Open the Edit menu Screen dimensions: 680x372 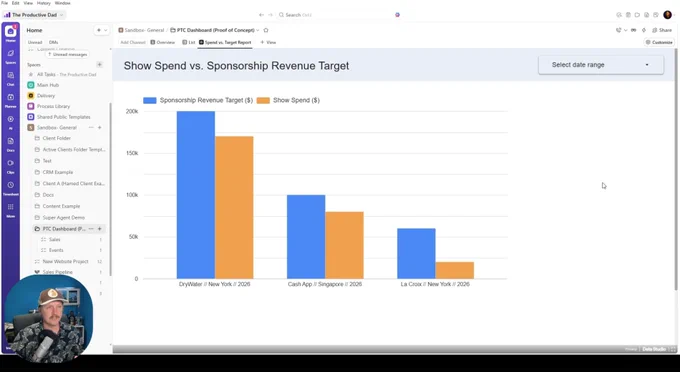16,3
